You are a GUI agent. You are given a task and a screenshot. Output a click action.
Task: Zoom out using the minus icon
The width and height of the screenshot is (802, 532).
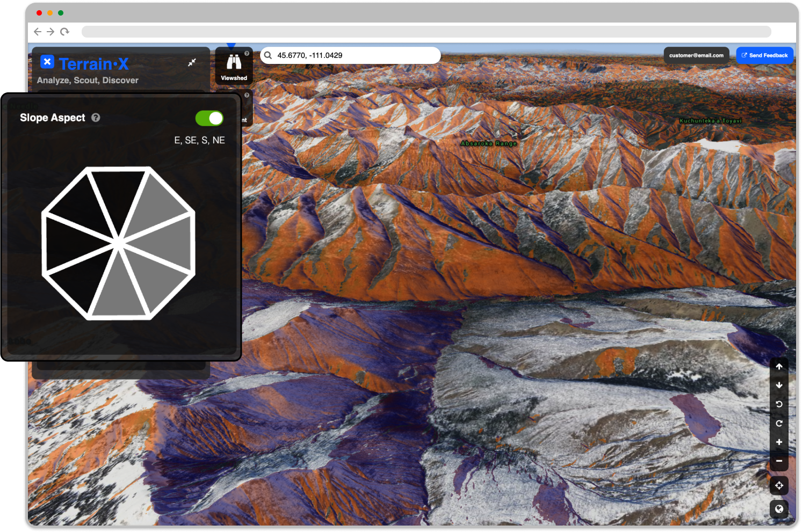[779, 461]
